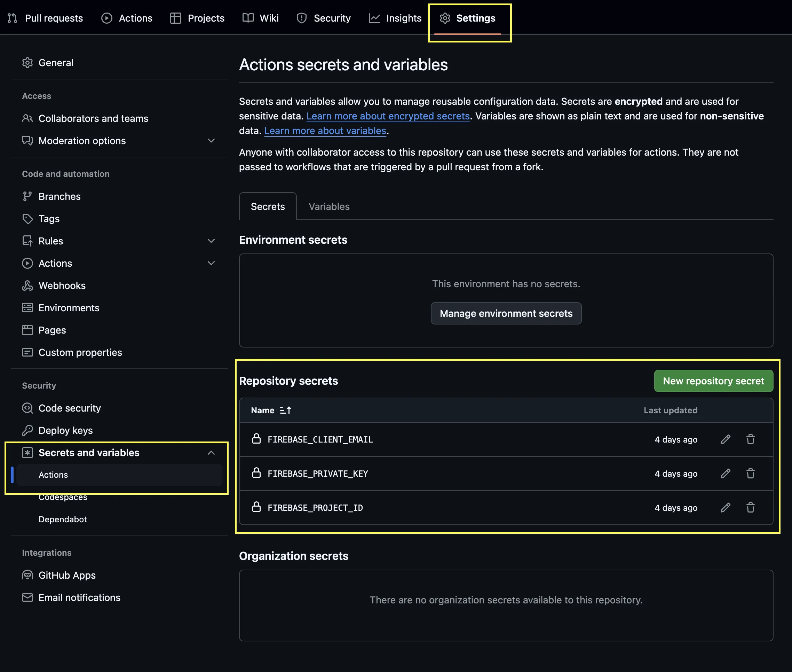The image size is (792, 672).
Task: Click the Webhooks icon in the sidebar
Action: pyautogui.click(x=27, y=286)
